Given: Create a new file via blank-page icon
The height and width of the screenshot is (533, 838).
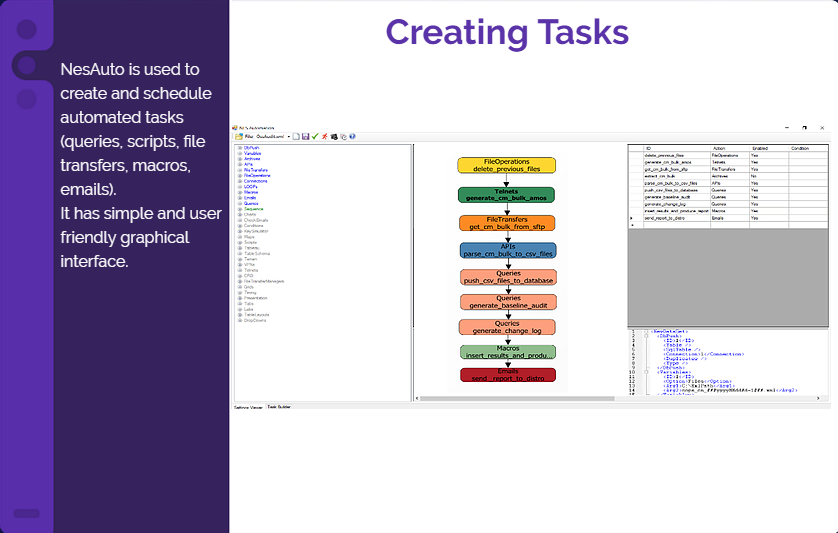Looking at the screenshot, I should [296, 137].
